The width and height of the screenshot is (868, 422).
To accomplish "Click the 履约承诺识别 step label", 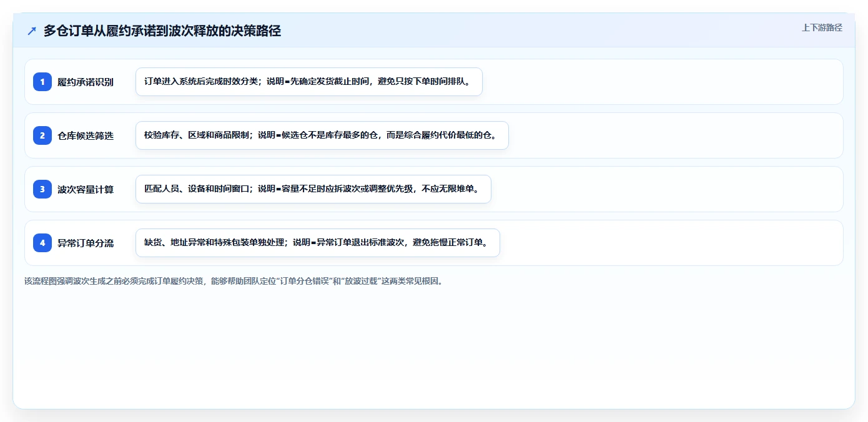I will click(86, 82).
